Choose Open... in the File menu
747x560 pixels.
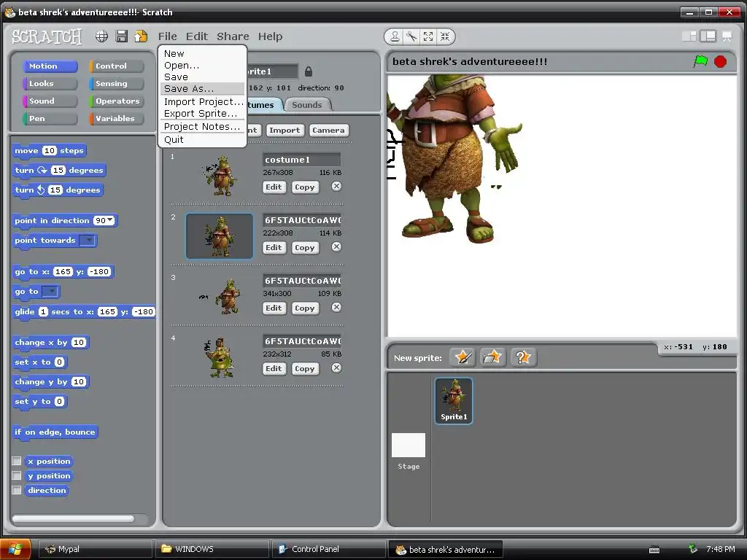203,65
